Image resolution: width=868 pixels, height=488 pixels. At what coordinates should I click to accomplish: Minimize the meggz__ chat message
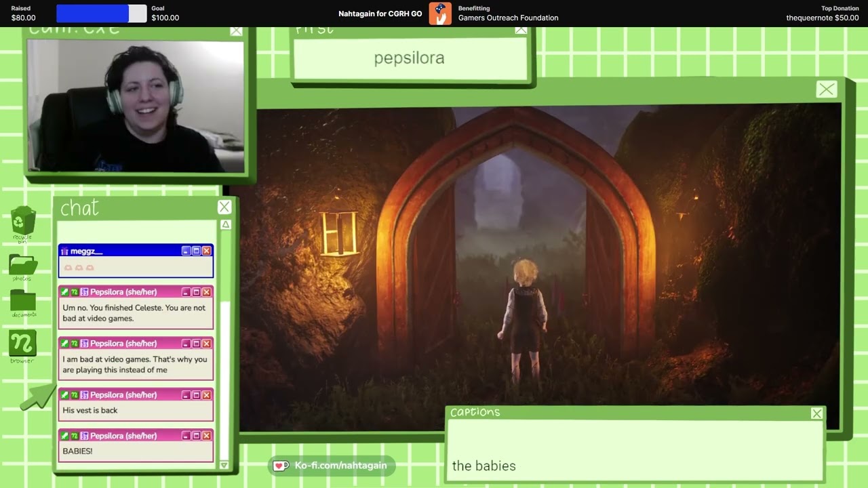[186, 251]
